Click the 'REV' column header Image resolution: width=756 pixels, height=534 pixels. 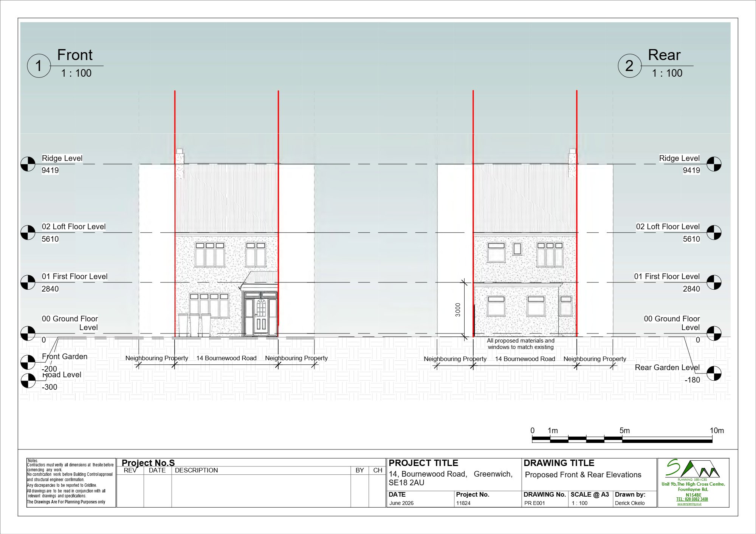pos(130,471)
